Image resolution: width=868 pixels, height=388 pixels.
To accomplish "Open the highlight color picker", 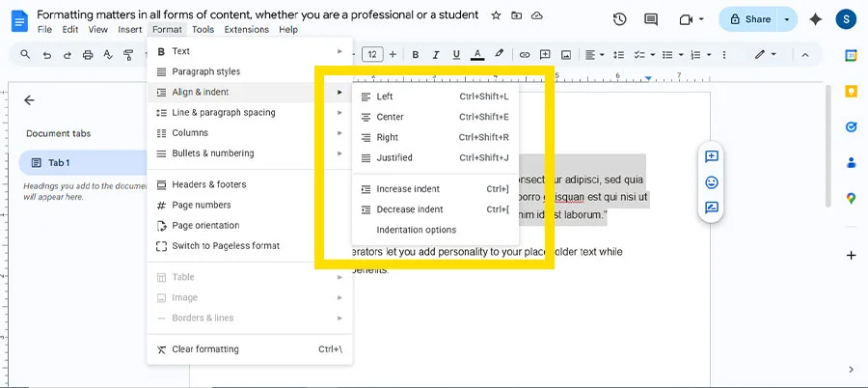I will (x=500, y=54).
